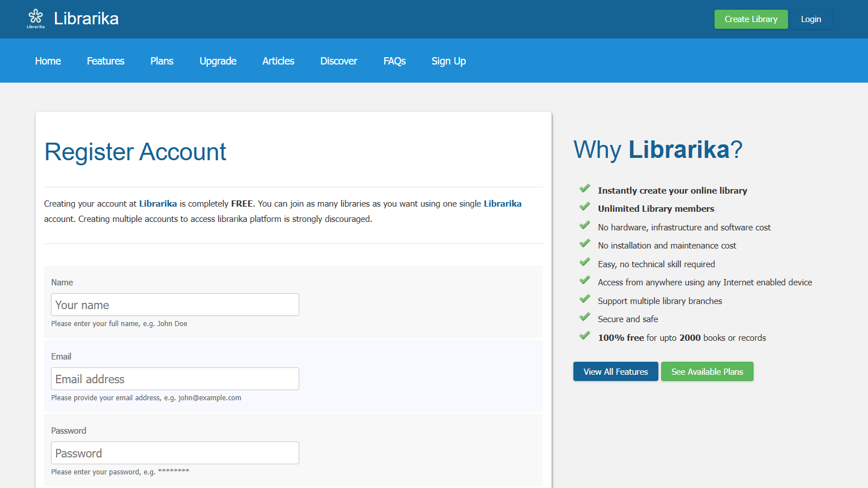868x488 pixels.
Task: Open FAQs from the navigation bar
Action: pyautogui.click(x=394, y=61)
